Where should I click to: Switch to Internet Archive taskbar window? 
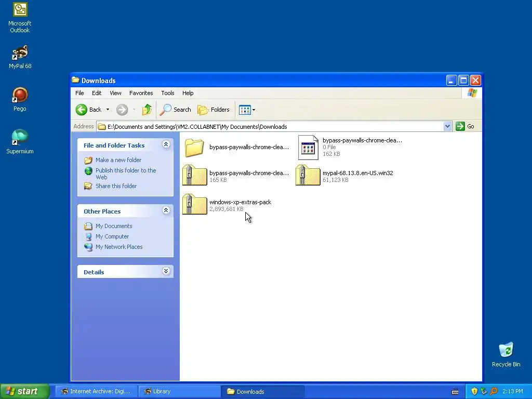[96, 391]
